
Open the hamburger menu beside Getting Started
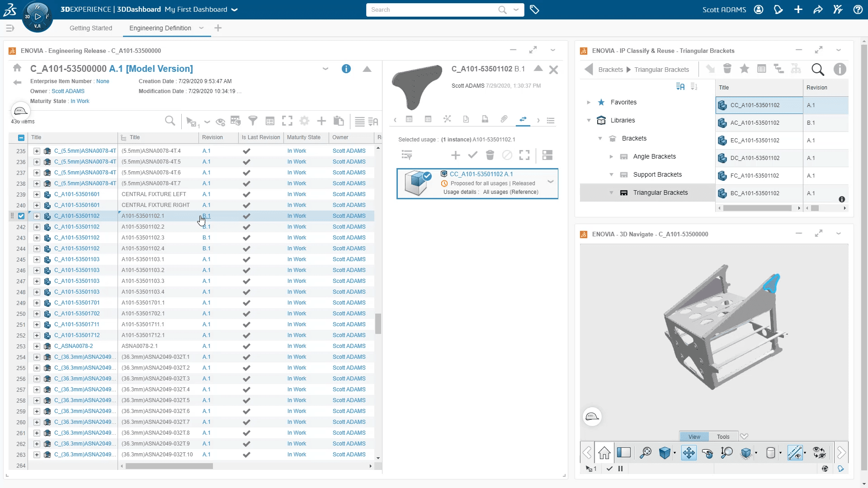click(x=10, y=28)
